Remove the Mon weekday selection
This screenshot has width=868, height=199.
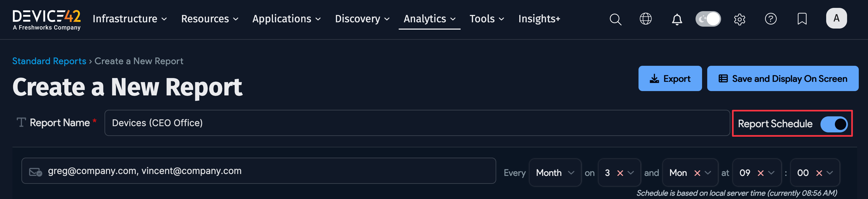click(x=697, y=173)
